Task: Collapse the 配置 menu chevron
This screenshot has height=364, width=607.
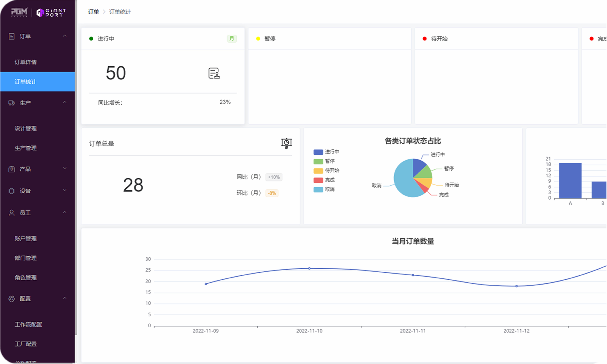Action: tap(65, 298)
